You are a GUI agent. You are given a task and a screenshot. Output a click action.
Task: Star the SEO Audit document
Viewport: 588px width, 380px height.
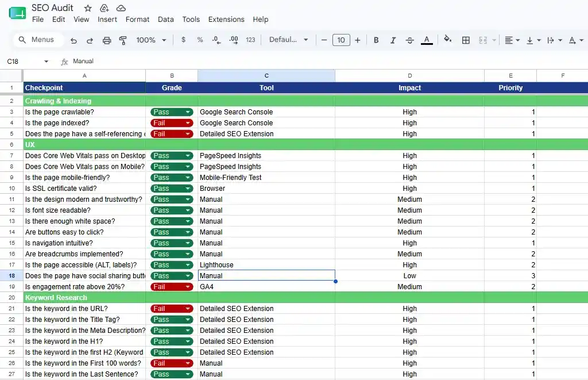[x=88, y=8]
